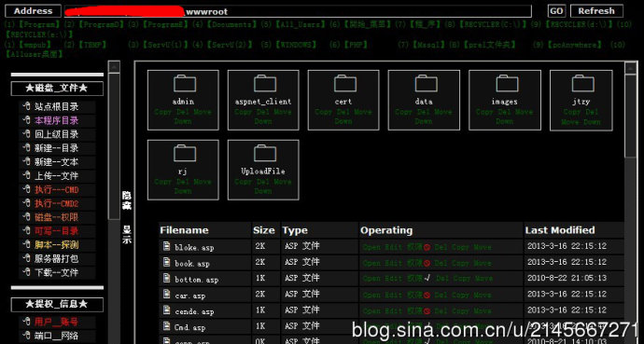Viewport: 644px width, 344px height.
Task: Open the data folder icon
Action: [426, 84]
